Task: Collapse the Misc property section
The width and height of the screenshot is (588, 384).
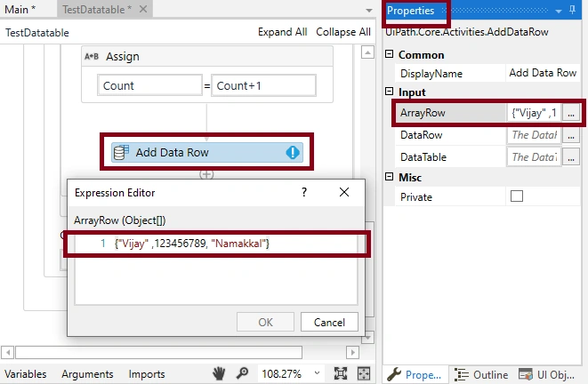Action: pos(390,177)
